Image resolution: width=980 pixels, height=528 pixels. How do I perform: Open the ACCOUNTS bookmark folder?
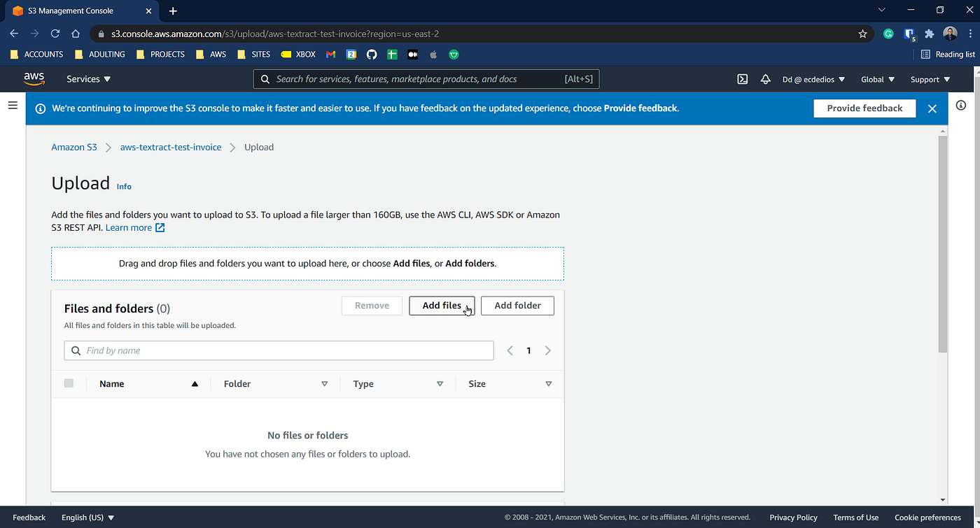click(x=36, y=55)
